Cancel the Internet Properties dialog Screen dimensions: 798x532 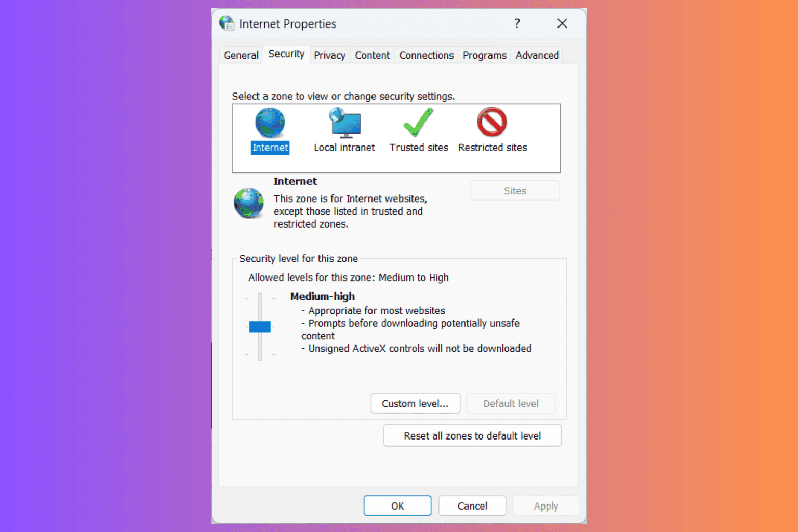tap(472, 506)
